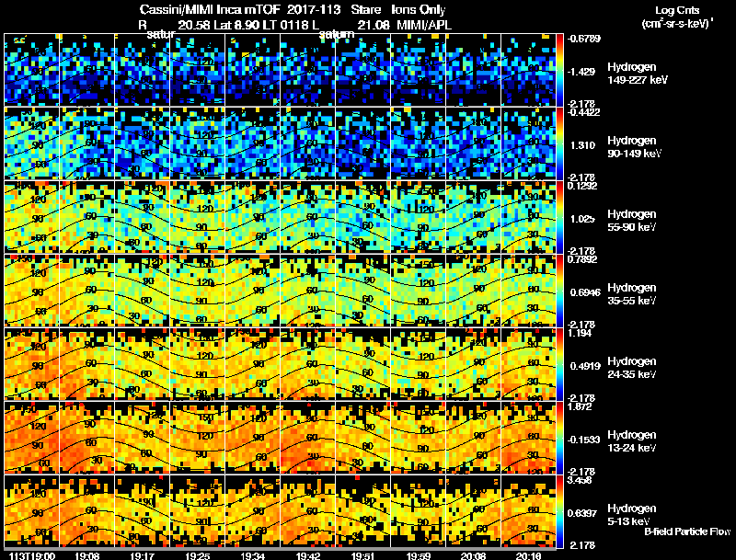Click the 'Hydrogen 13-24 keV' row label
The width and height of the screenshot is (736, 560).
click(632, 441)
